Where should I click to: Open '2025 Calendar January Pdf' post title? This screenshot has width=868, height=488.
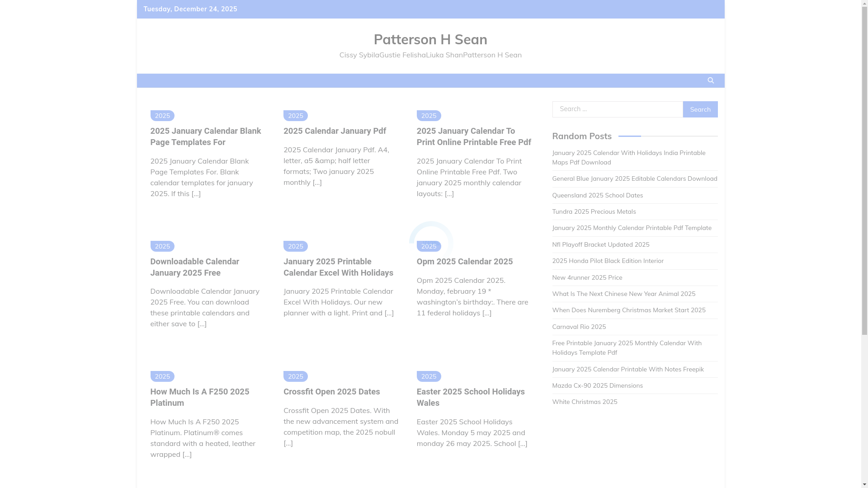335,131
